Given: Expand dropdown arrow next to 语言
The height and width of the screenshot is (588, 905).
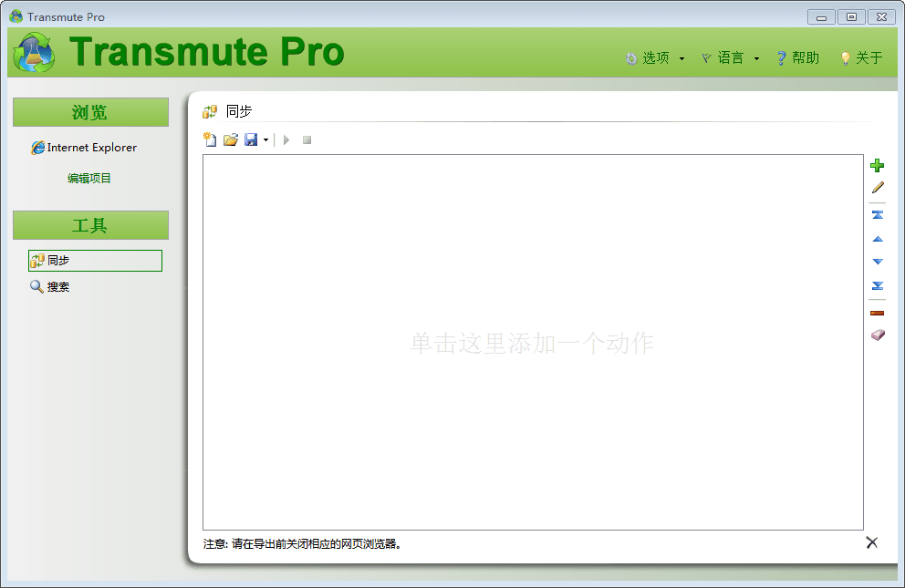Looking at the screenshot, I should pos(756,58).
